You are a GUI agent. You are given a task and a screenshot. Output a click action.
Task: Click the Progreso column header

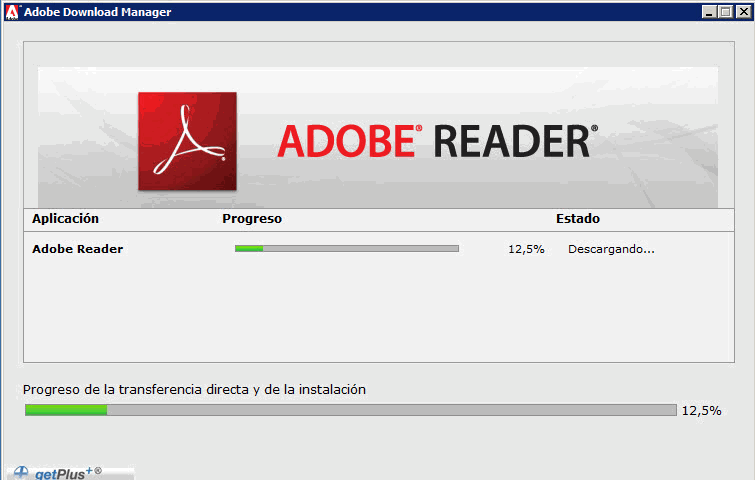point(252,219)
